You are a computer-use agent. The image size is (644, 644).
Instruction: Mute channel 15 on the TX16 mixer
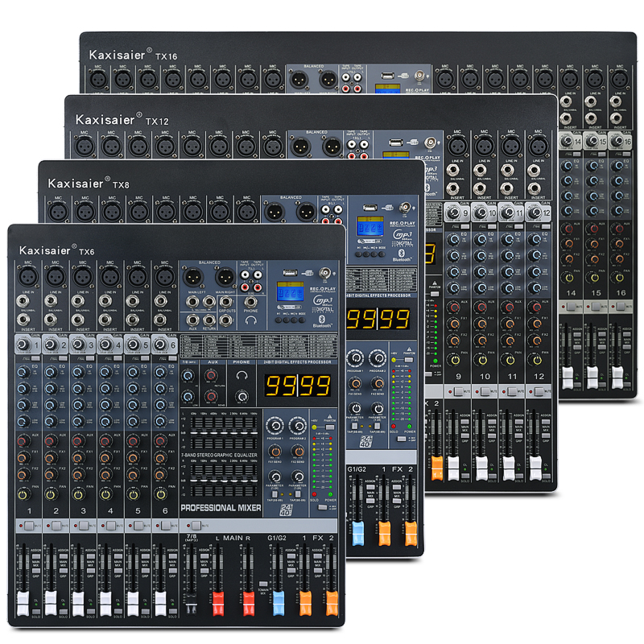(596, 307)
